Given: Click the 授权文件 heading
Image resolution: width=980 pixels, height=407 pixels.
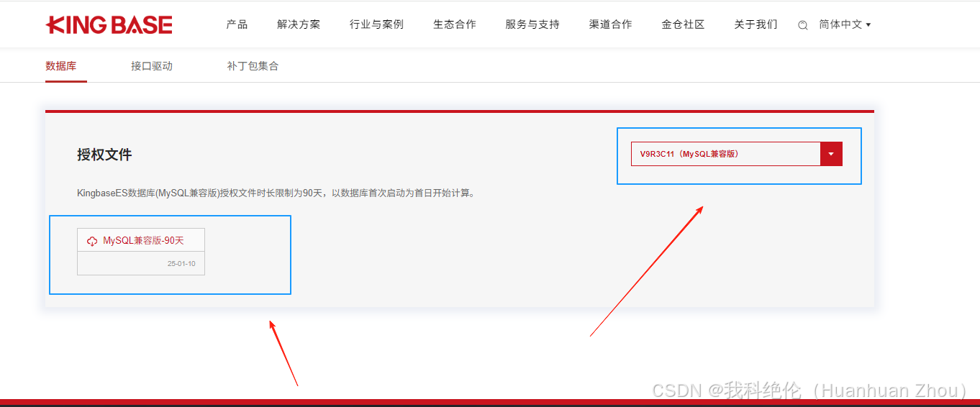Looking at the screenshot, I should click(104, 155).
